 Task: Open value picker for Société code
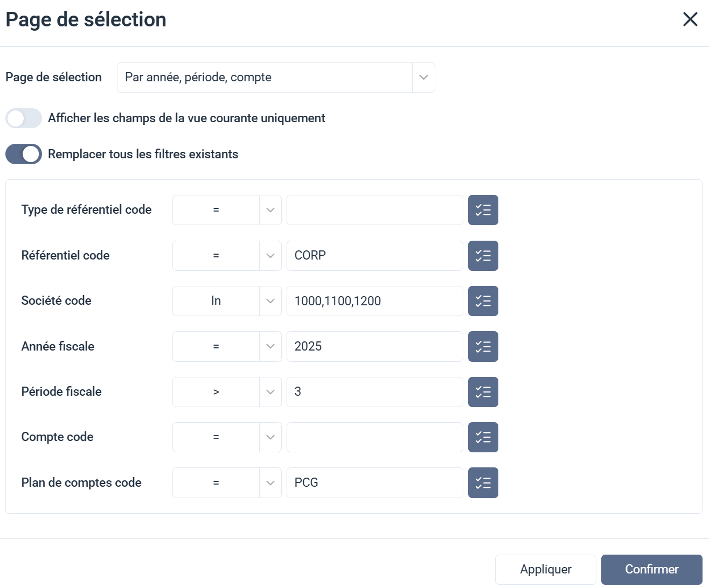coord(483,301)
